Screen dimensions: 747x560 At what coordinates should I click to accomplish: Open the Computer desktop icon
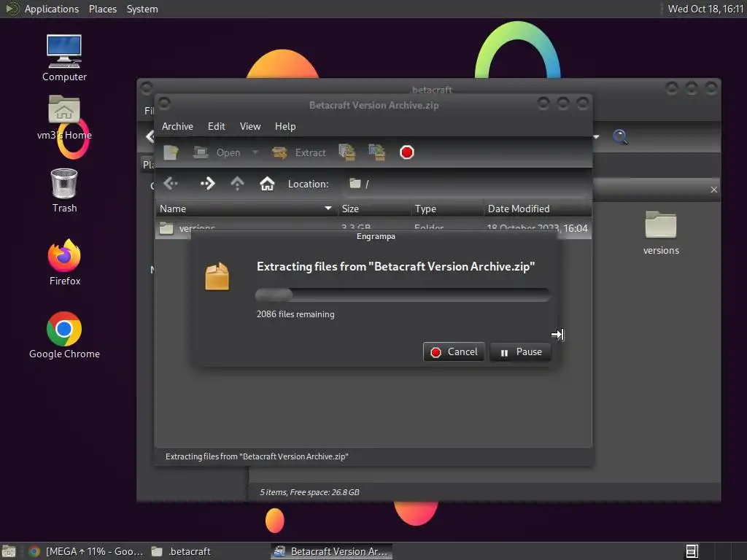coord(64,58)
